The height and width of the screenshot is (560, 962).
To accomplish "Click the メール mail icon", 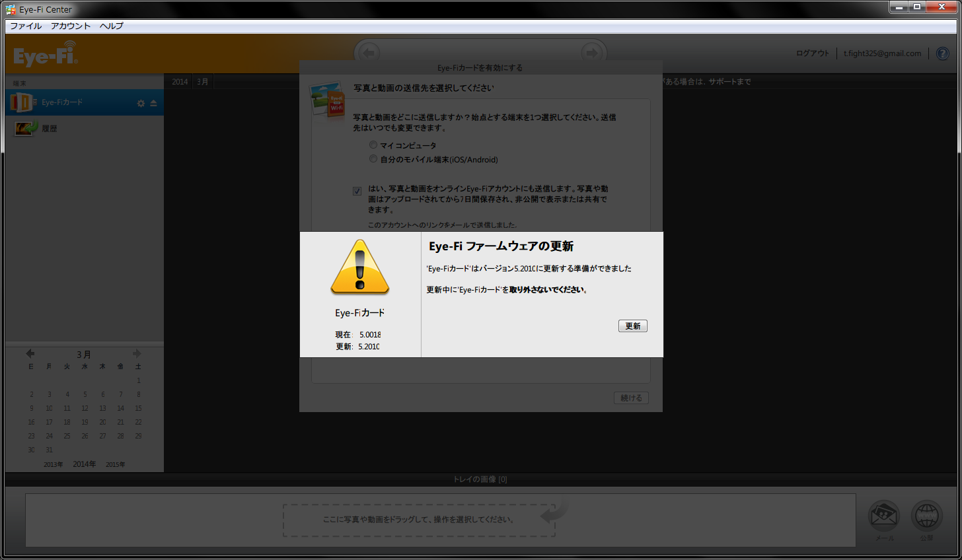I will click(884, 516).
